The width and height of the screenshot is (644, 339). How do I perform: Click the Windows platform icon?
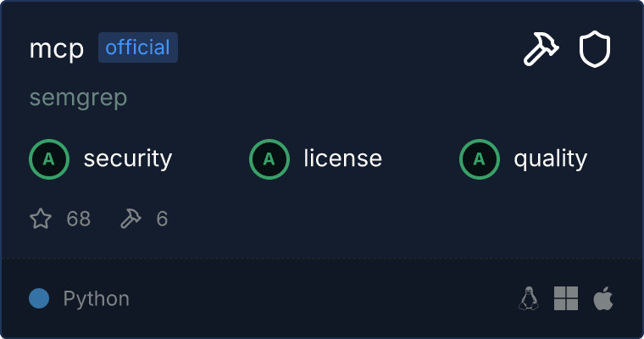(x=566, y=298)
